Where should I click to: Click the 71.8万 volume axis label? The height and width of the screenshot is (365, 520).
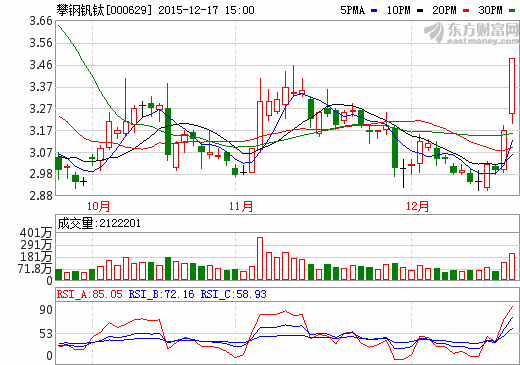click(x=35, y=269)
